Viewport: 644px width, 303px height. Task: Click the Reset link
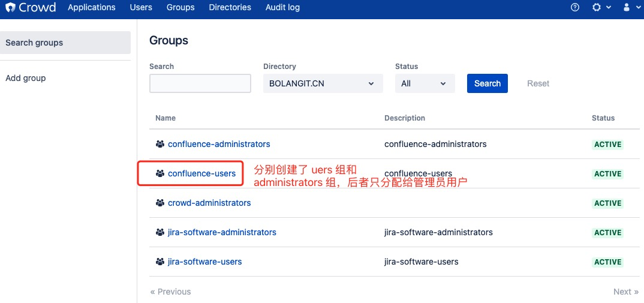538,83
